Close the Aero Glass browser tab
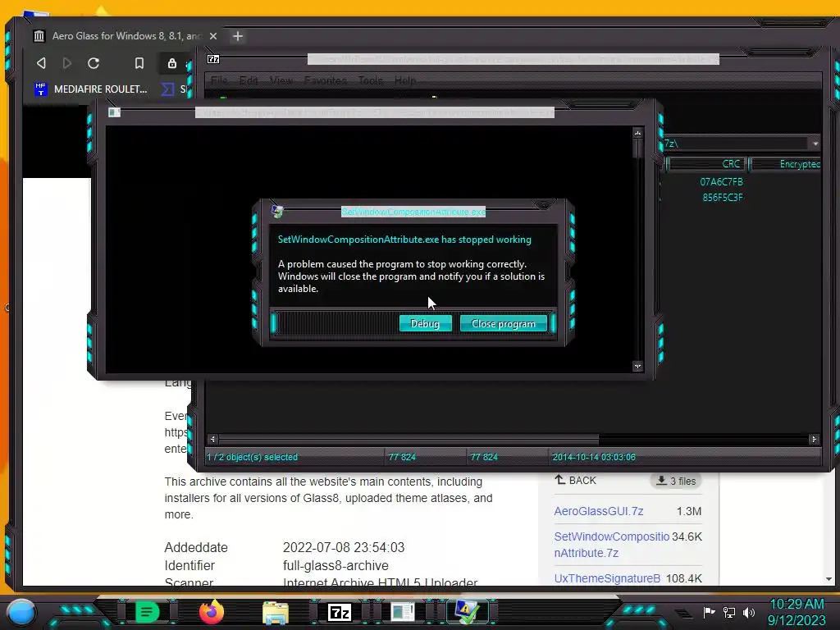Screen dimensions: 840x630 click(213, 36)
